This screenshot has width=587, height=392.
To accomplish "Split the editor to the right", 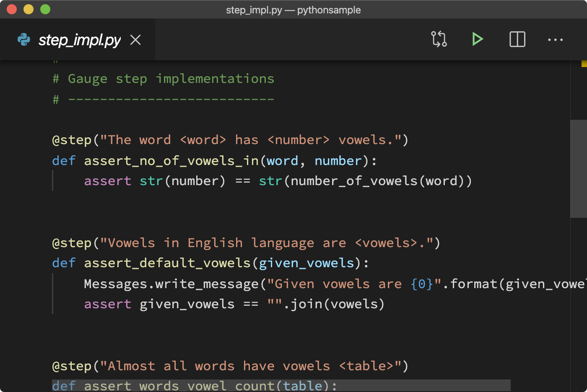I will pos(517,39).
